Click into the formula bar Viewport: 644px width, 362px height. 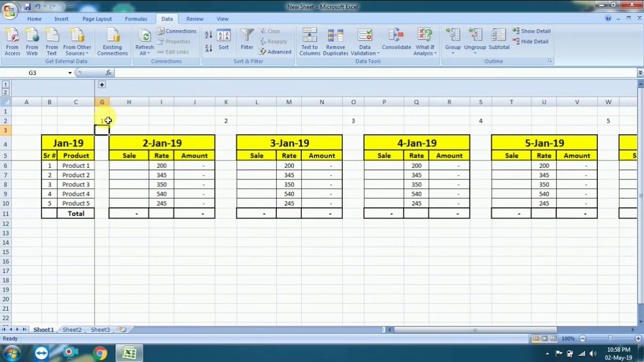pyautogui.click(x=375, y=73)
